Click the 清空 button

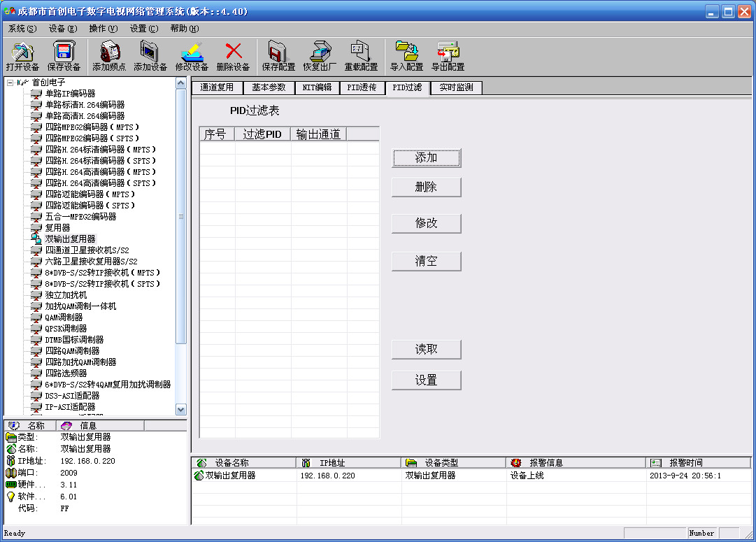pos(426,262)
